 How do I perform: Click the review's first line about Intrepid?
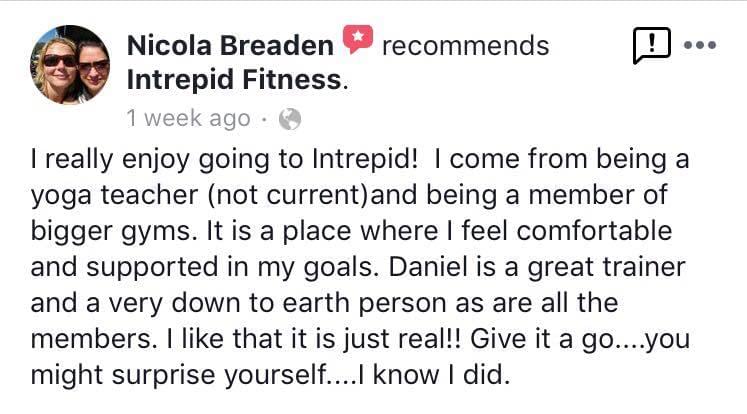coord(360,159)
